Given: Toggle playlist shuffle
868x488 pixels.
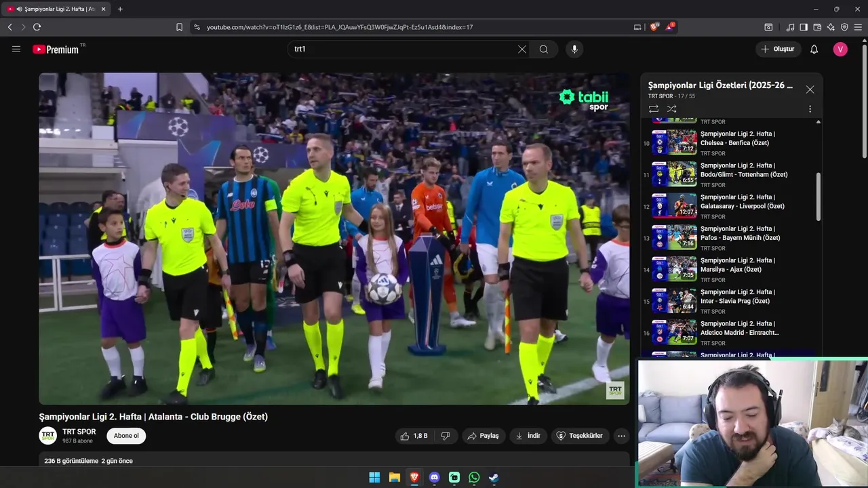Looking at the screenshot, I should click(x=671, y=108).
